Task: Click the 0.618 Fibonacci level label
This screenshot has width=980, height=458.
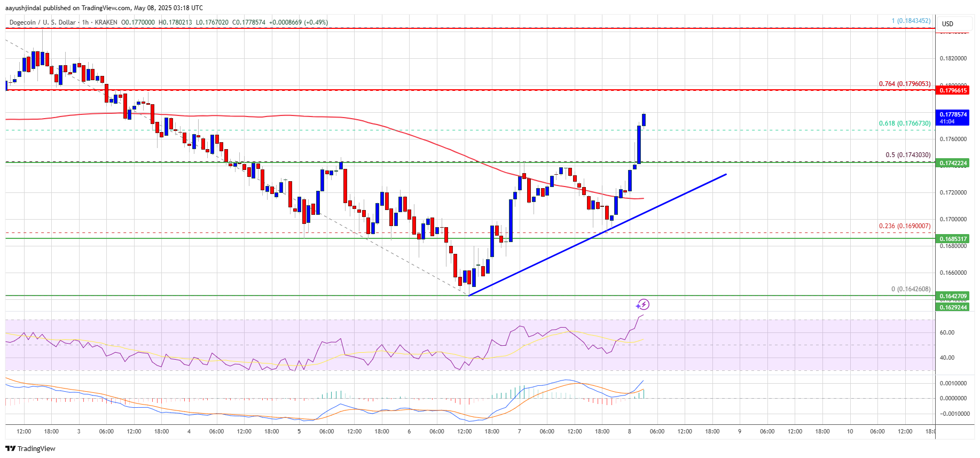Action: pyautogui.click(x=904, y=123)
